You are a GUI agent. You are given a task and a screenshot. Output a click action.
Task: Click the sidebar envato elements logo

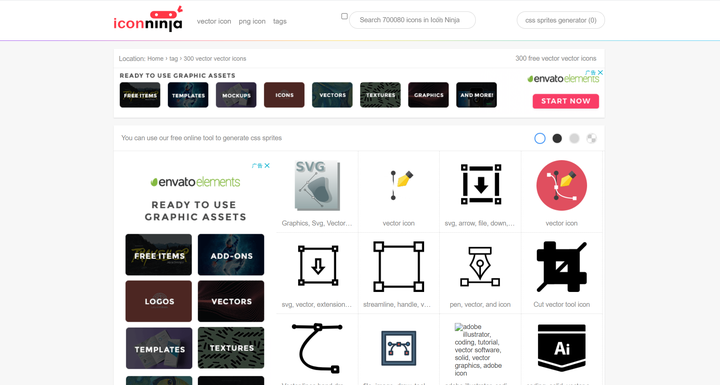pos(195,182)
